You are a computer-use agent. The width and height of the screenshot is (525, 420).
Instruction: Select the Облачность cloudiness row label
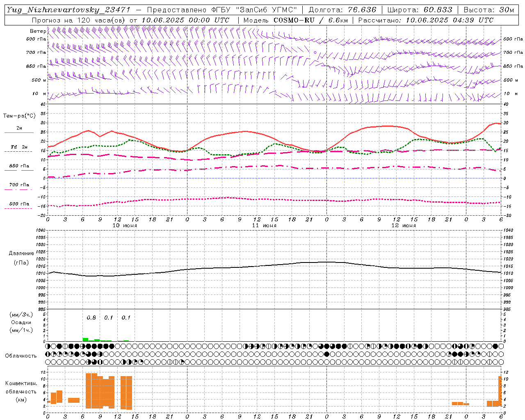pos(21,356)
